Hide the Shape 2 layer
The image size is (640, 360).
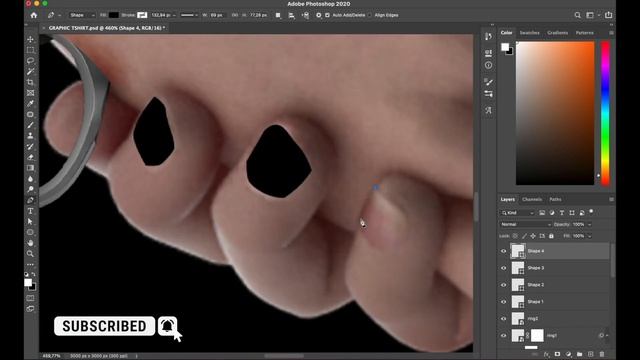click(504, 285)
